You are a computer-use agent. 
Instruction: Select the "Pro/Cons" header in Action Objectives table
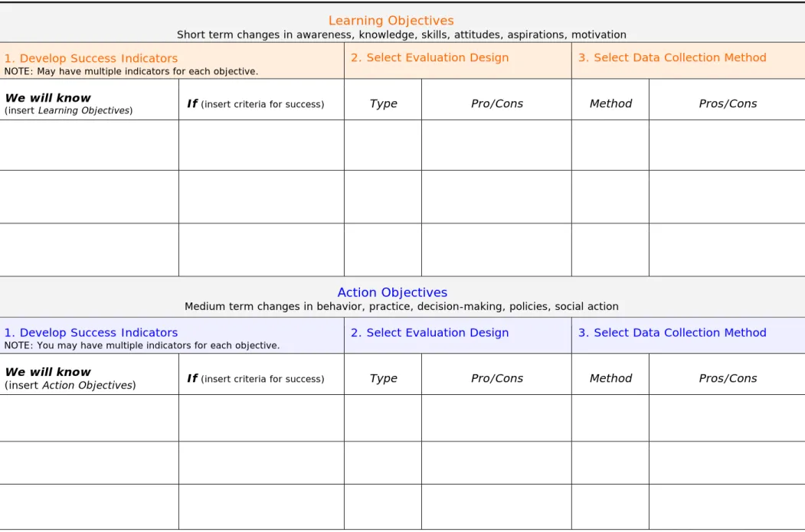[x=497, y=379]
